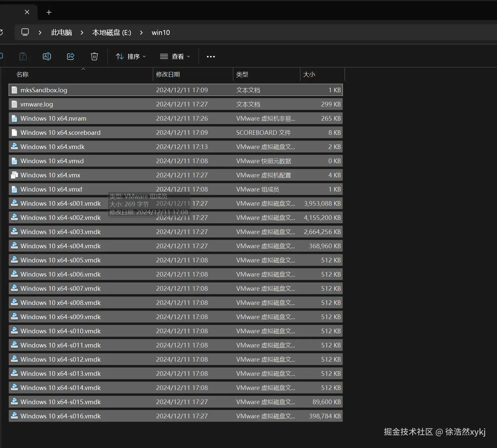Click the Windows 10 x64.scoreboard file icon
The height and width of the screenshot is (448, 497).
[x=14, y=133]
